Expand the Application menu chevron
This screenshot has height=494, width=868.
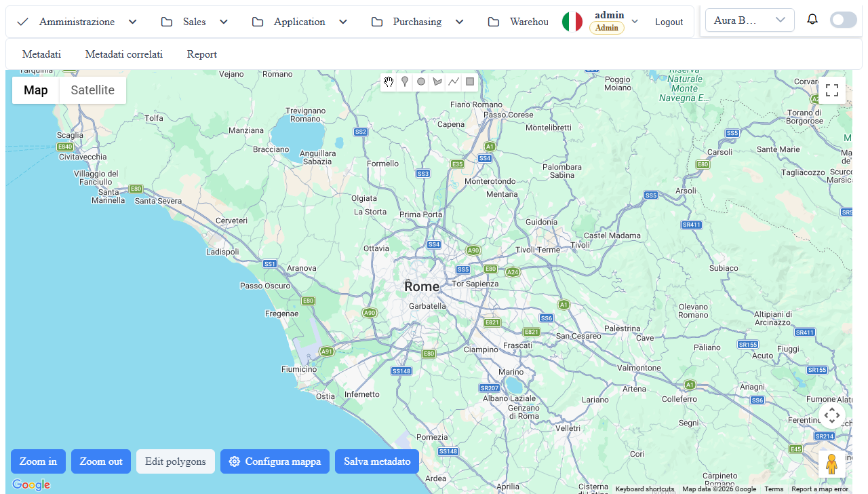pyautogui.click(x=343, y=22)
